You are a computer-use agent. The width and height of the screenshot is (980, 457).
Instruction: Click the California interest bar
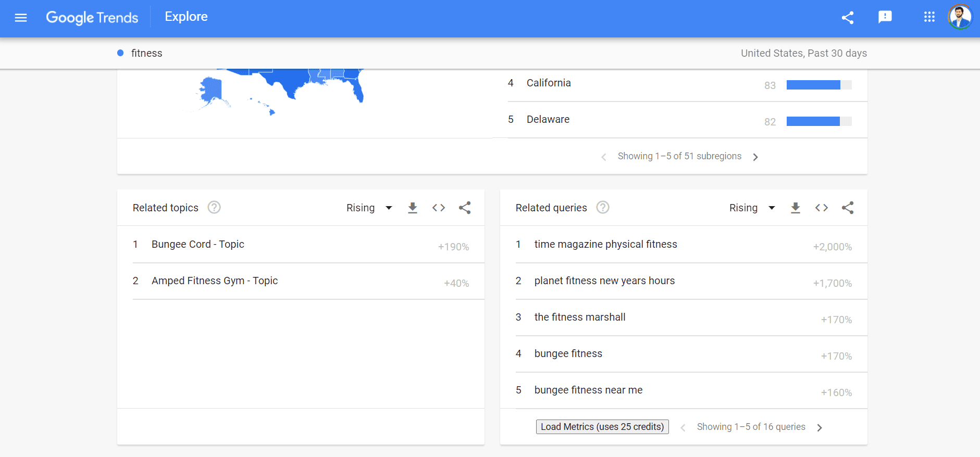pyautogui.click(x=819, y=85)
